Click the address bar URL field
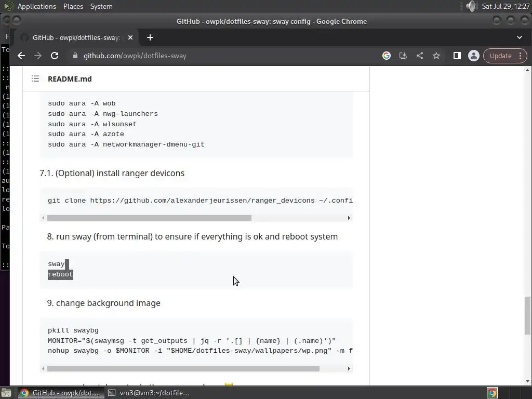532x399 pixels. pos(135,56)
